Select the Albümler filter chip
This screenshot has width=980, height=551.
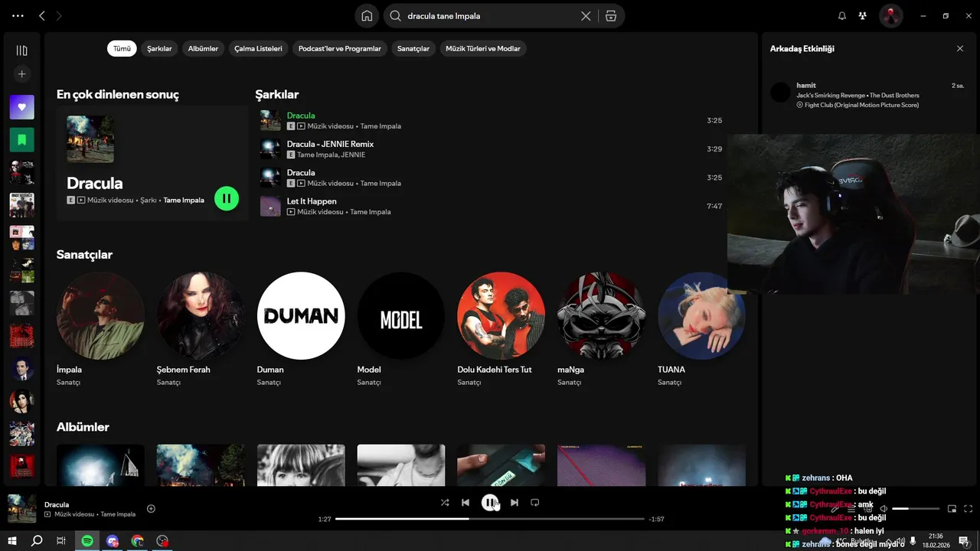(203, 48)
